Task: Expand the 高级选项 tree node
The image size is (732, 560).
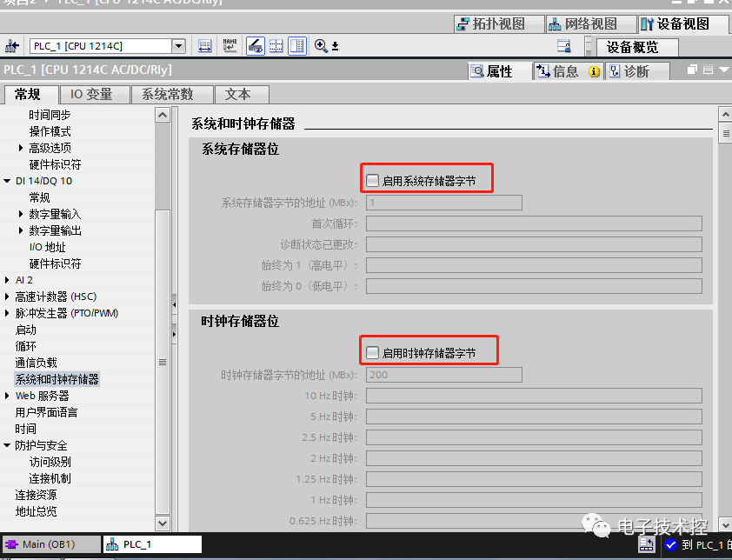Action: click(21, 148)
